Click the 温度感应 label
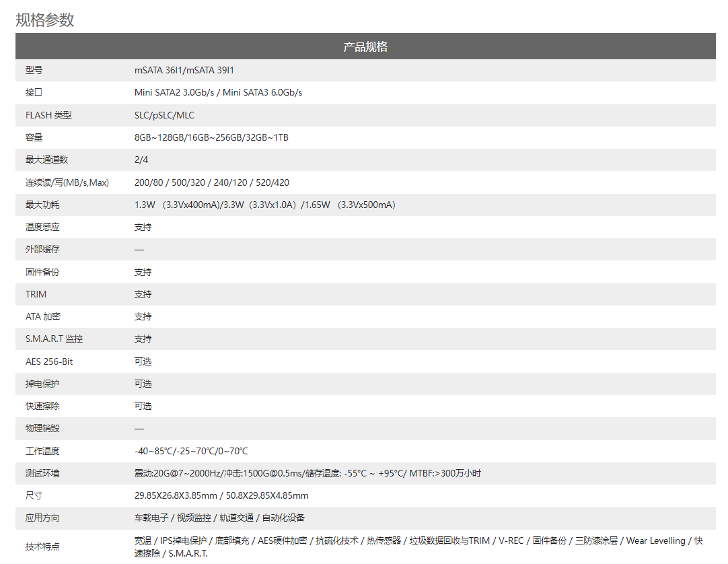Screen dimensions: 728x564 click(42, 227)
